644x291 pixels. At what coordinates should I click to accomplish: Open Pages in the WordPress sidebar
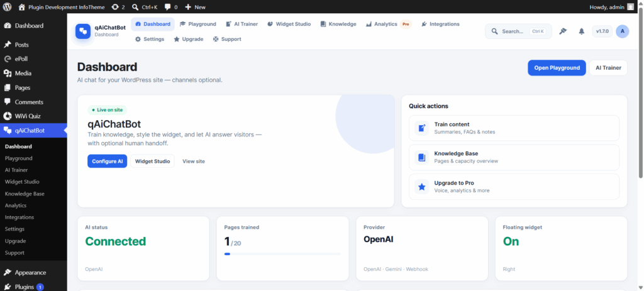pyautogui.click(x=33, y=88)
